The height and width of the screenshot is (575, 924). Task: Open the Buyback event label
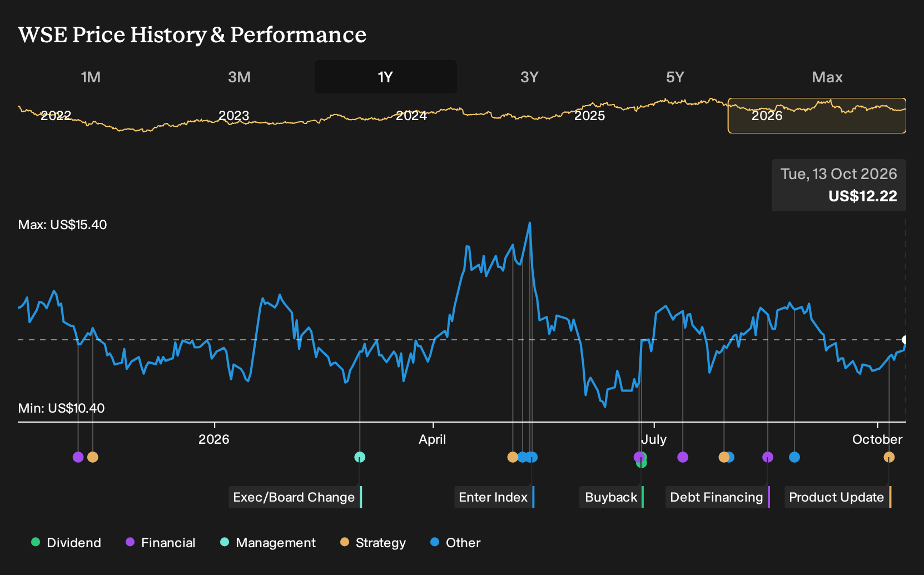pos(612,497)
